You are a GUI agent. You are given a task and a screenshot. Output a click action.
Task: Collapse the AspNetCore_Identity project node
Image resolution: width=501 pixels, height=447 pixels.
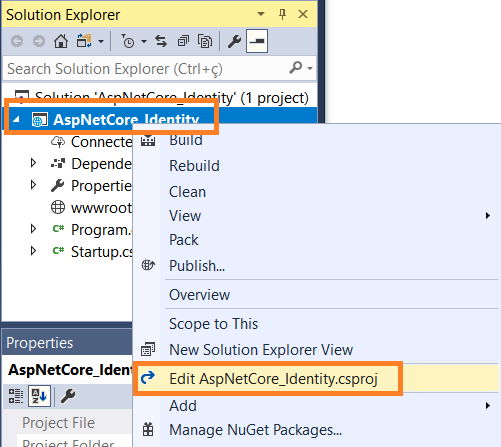(16, 119)
